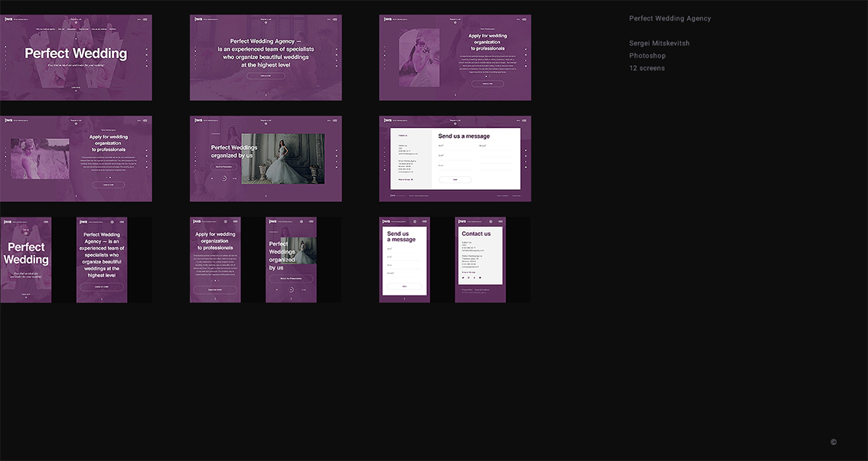Click 'Leave an order' button on mobile agency intro screen

point(102,287)
